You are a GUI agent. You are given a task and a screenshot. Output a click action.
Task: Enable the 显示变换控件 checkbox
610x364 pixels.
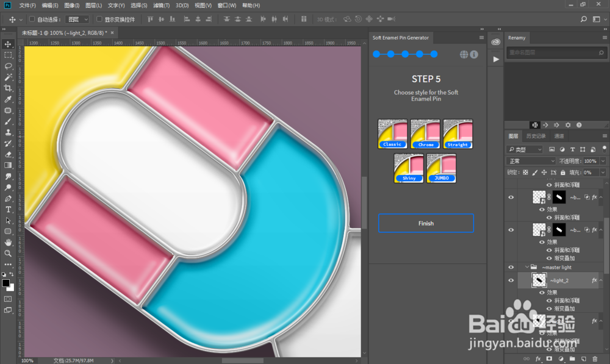pos(99,19)
